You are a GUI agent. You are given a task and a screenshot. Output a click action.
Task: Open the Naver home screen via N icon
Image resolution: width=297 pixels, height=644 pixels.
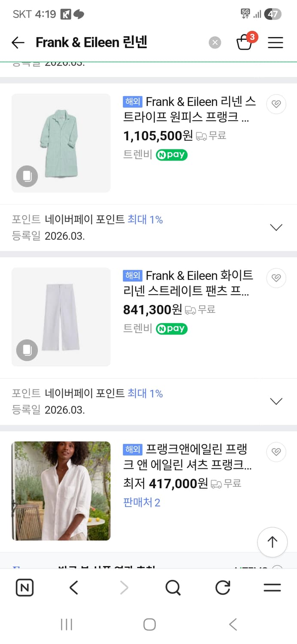tap(24, 587)
